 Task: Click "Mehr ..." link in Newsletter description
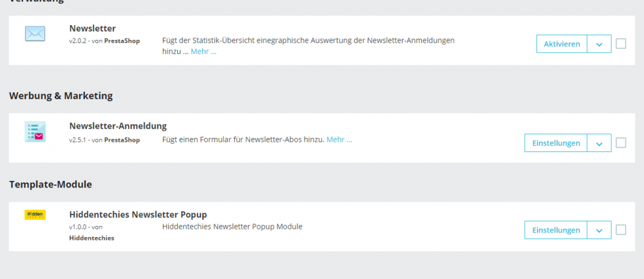tap(204, 52)
